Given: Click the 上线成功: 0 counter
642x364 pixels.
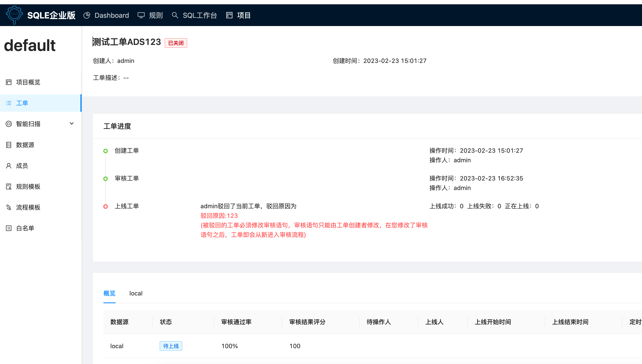Looking at the screenshot, I should [446, 206].
